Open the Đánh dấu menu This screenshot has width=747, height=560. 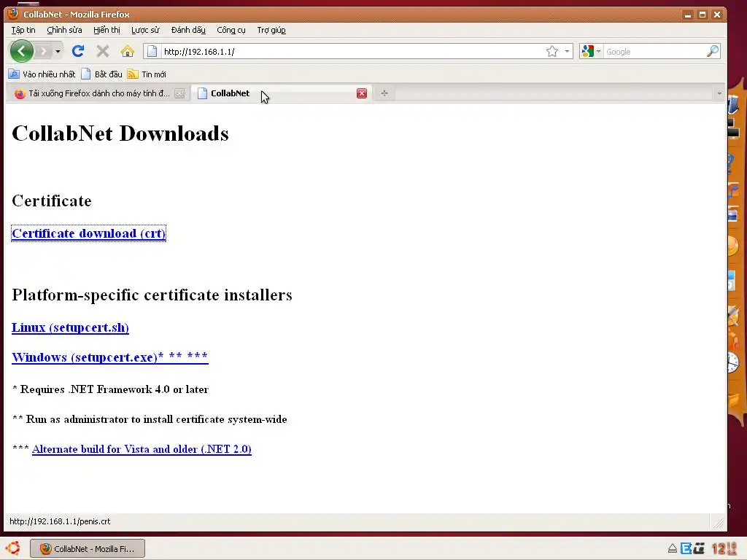coord(188,30)
